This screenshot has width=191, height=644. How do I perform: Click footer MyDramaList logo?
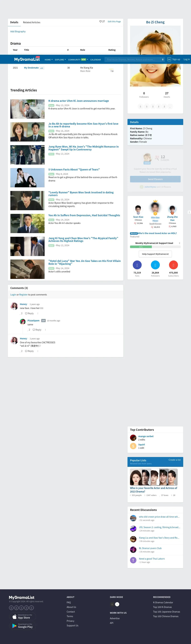(x=21, y=597)
